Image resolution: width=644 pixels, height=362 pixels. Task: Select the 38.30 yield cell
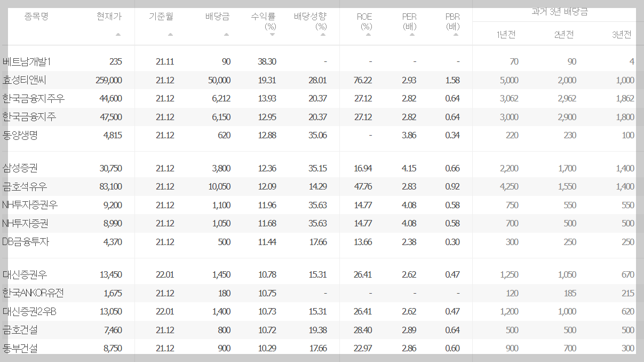coord(267,62)
